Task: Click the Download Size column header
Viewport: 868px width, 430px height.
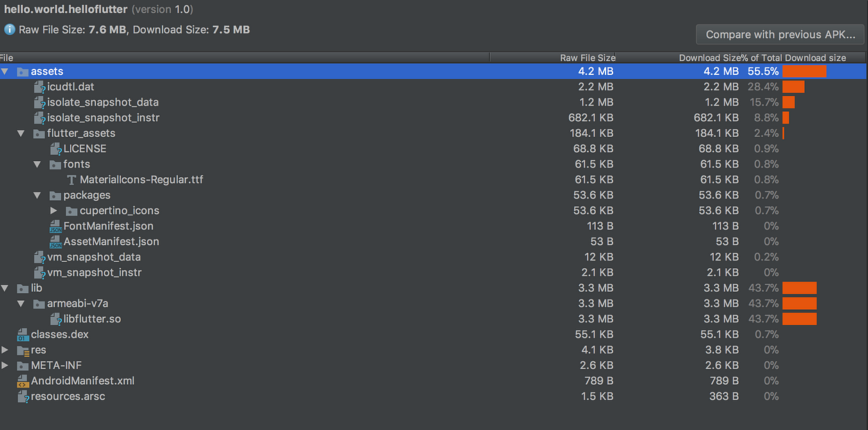Action: (x=709, y=58)
